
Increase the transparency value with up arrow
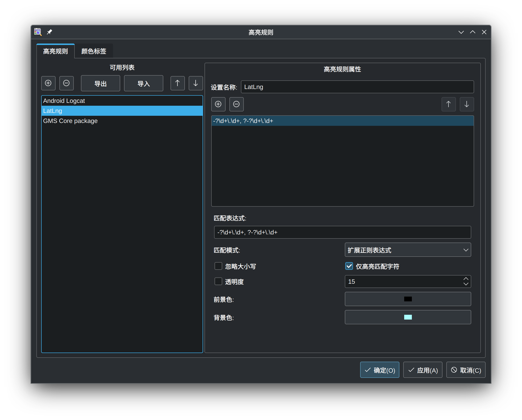coord(466,279)
